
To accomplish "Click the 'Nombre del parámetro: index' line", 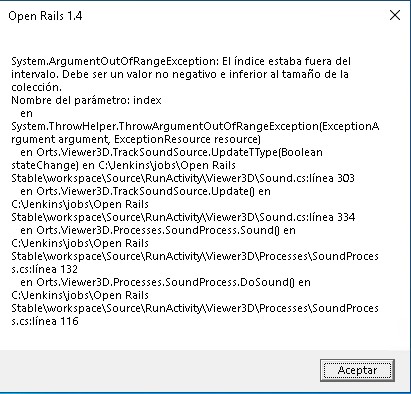I will pyautogui.click(x=86, y=100).
